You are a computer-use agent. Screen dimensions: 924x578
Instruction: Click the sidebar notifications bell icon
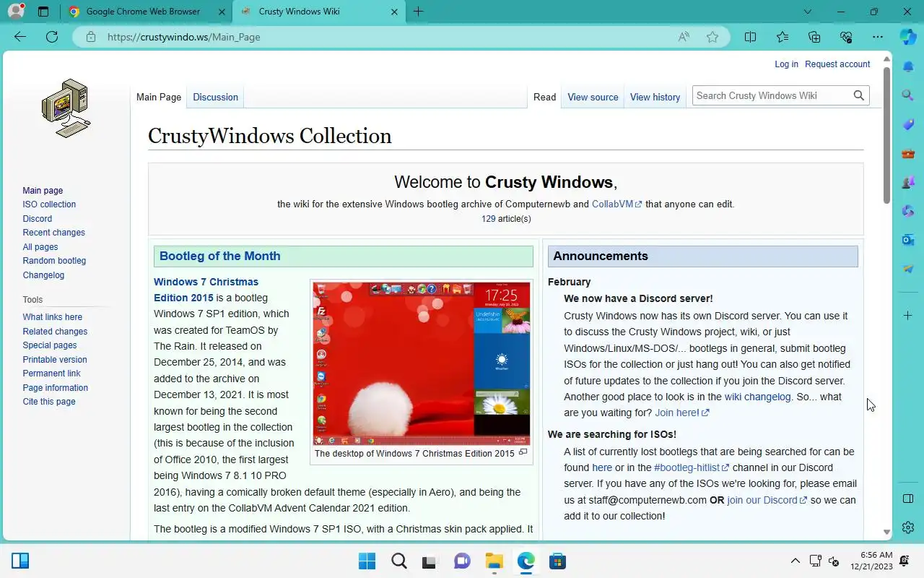pyautogui.click(x=908, y=67)
